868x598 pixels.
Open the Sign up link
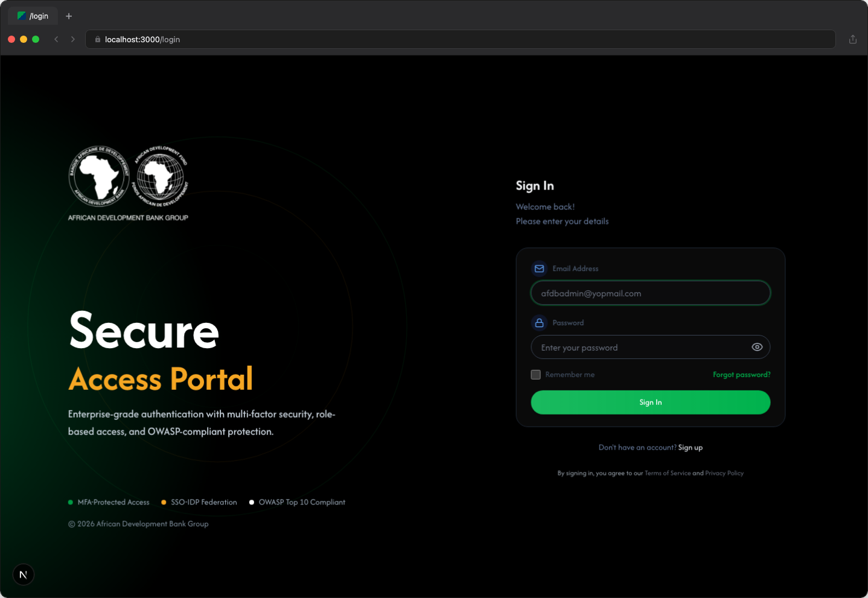click(690, 448)
